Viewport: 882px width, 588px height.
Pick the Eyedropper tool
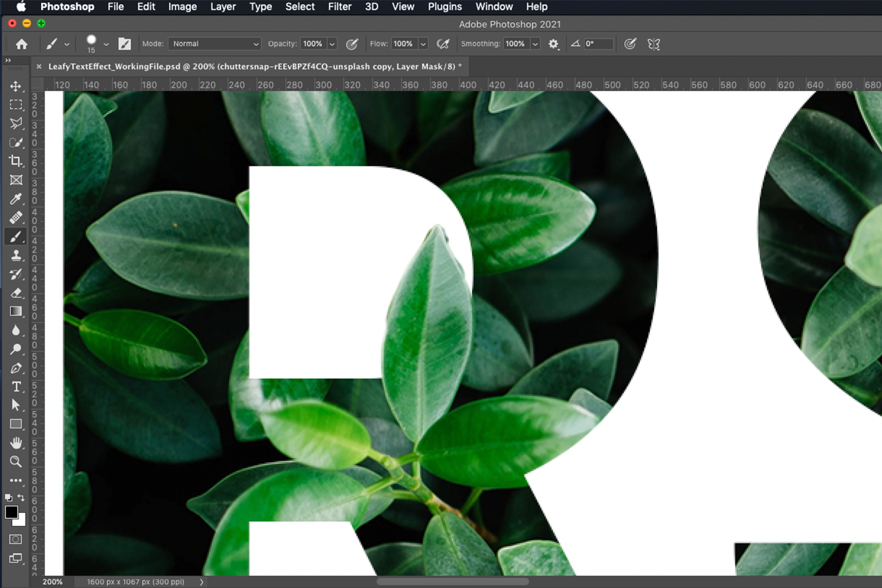(16, 199)
